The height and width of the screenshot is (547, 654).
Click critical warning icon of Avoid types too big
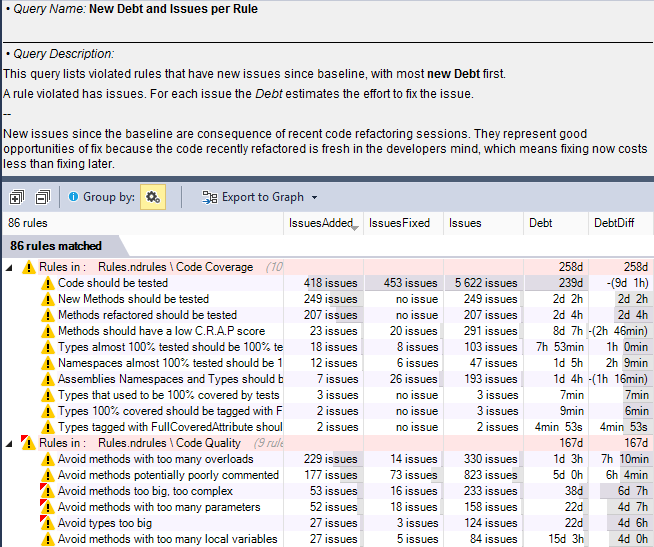click(x=47, y=523)
